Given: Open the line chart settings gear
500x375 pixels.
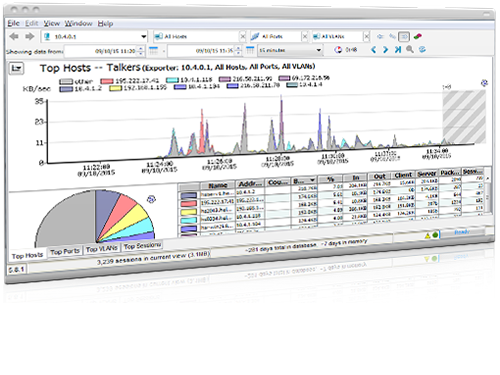Looking at the screenshot, I should (x=484, y=83).
